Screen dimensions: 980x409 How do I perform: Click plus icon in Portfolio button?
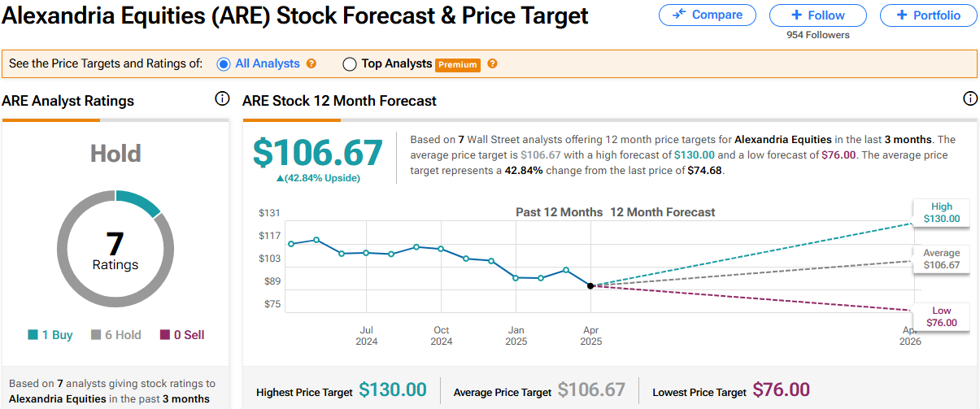pyautogui.click(x=900, y=15)
